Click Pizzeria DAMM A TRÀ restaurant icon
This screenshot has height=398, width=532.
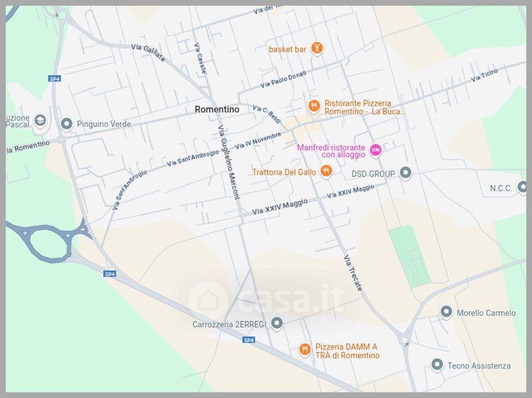tap(305, 349)
